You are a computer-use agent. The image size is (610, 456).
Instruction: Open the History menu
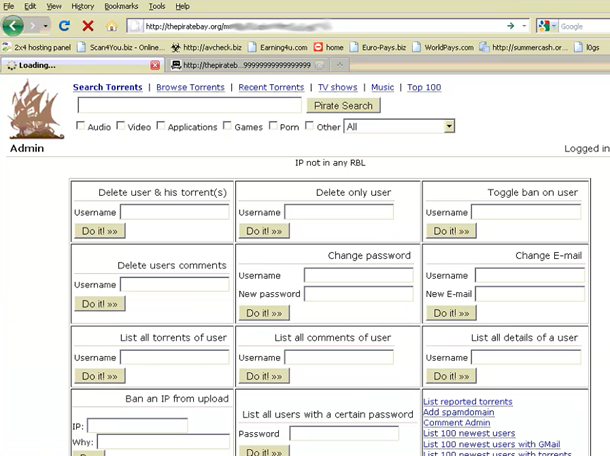(82, 6)
